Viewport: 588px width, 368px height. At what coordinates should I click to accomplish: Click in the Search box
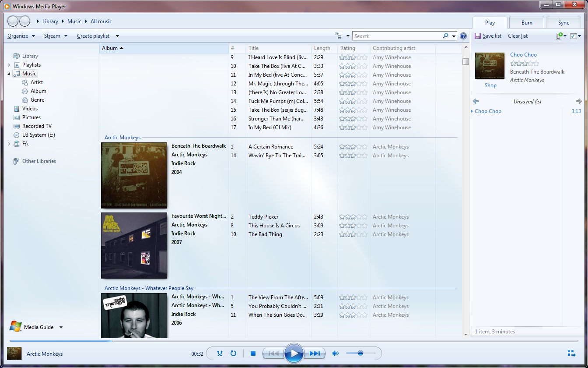tap(396, 36)
